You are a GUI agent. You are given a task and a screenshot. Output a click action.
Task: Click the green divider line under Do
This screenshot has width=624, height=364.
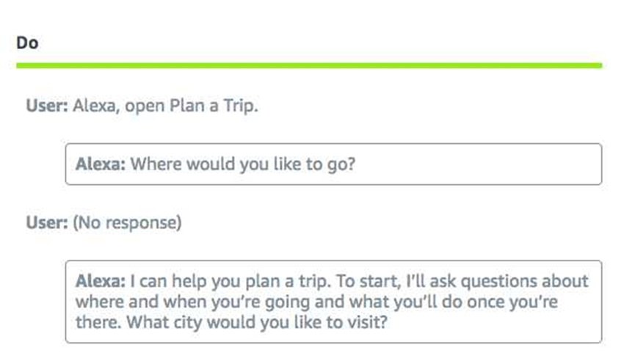point(309,65)
